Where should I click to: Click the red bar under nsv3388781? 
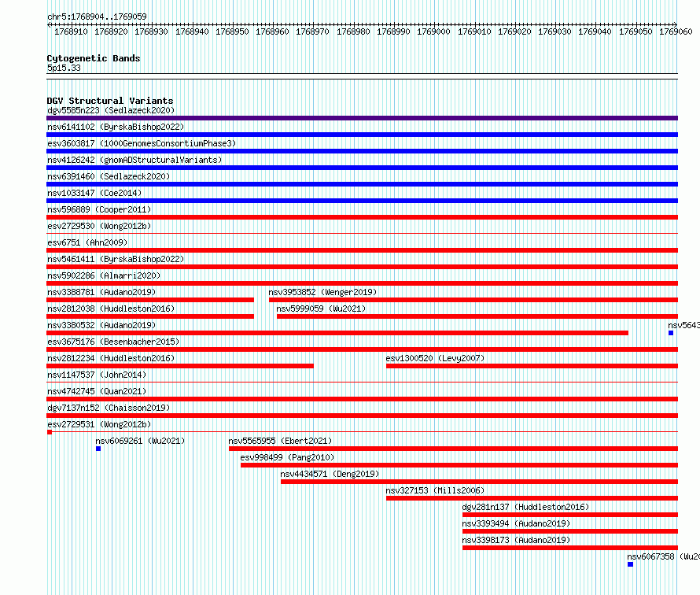150,300
